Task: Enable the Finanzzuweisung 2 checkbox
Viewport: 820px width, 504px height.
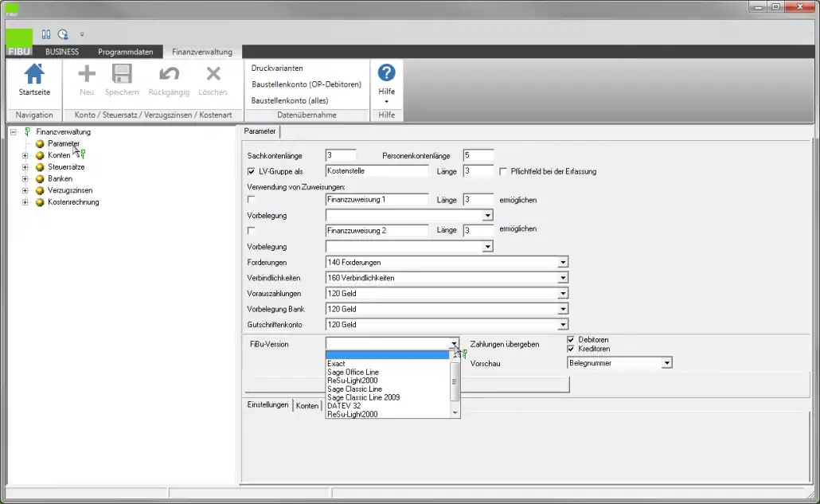Action: click(x=251, y=230)
